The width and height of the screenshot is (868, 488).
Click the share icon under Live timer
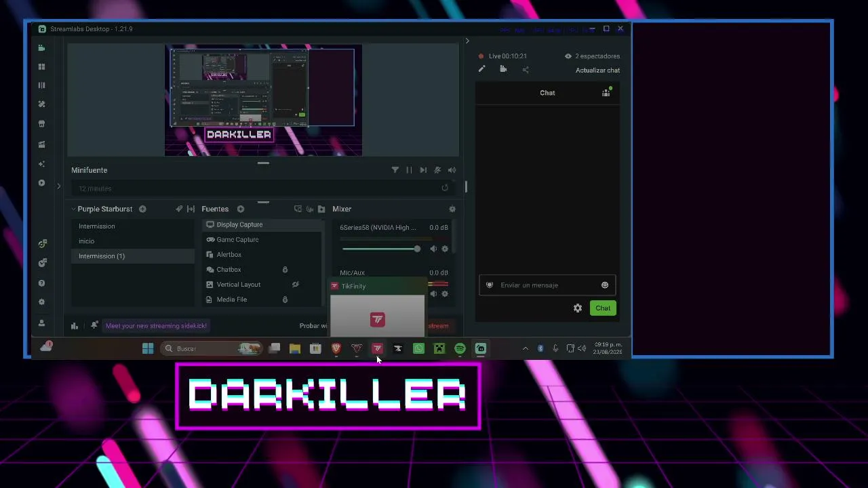(526, 70)
